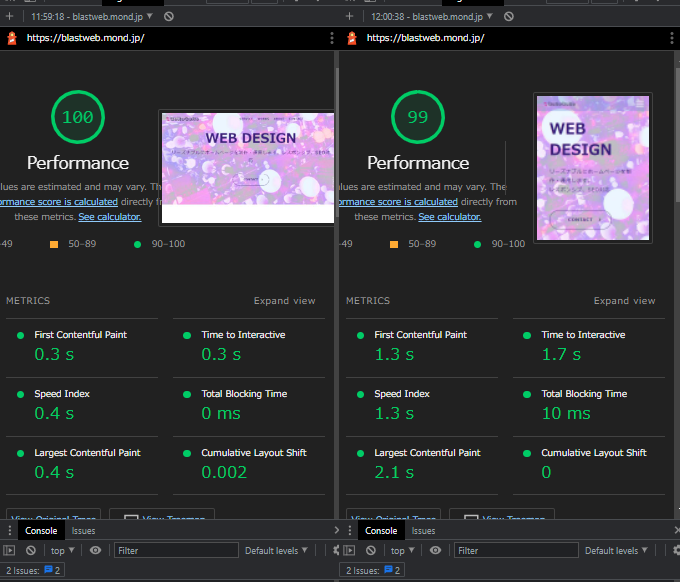Click right 'score is calculated' link

click(398, 202)
